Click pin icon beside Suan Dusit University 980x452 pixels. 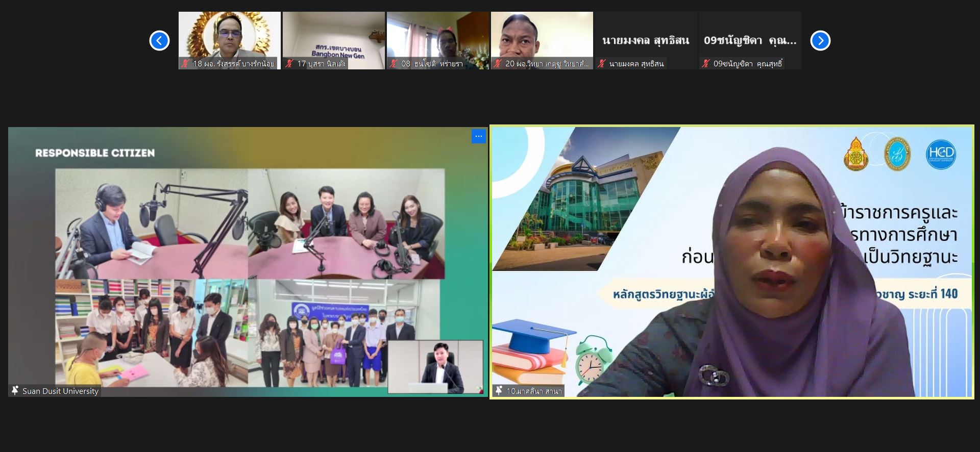pyautogui.click(x=15, y=391)
